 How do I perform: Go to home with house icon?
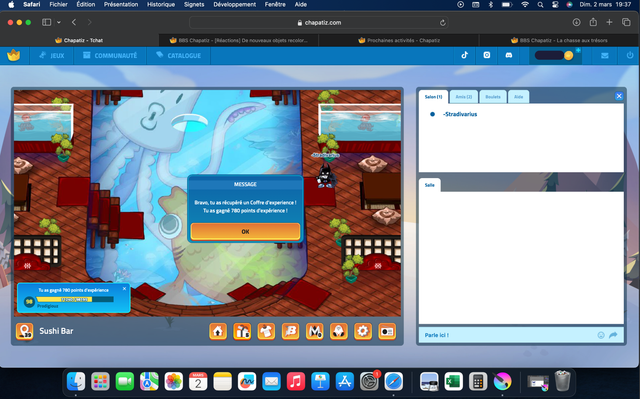[218, 331]
